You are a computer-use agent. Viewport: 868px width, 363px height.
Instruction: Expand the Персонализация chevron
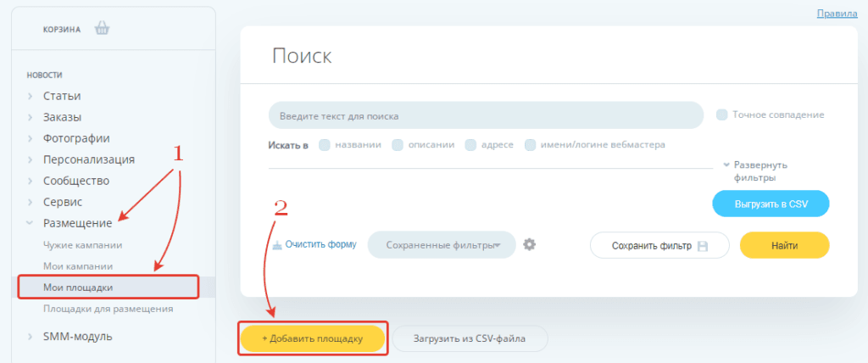coord(30,160)
